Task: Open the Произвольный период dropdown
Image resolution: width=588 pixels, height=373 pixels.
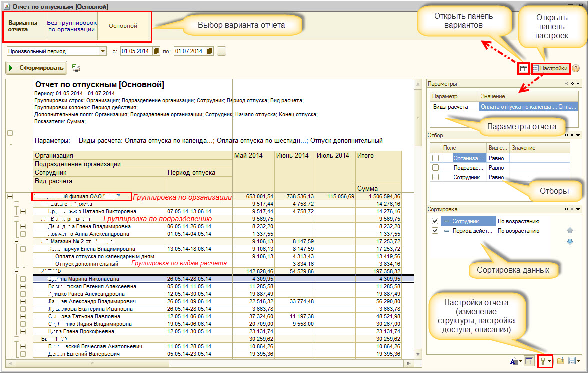Action: pos(103,51)
